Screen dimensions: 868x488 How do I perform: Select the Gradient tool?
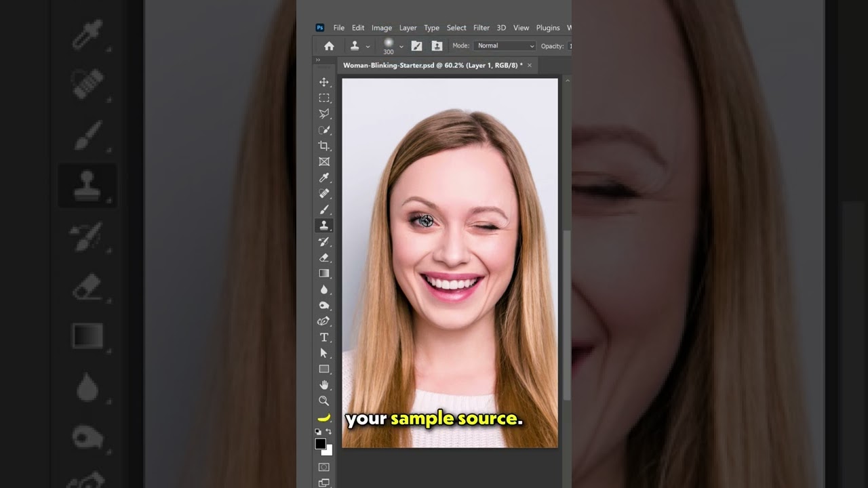(x=324, y=274)
